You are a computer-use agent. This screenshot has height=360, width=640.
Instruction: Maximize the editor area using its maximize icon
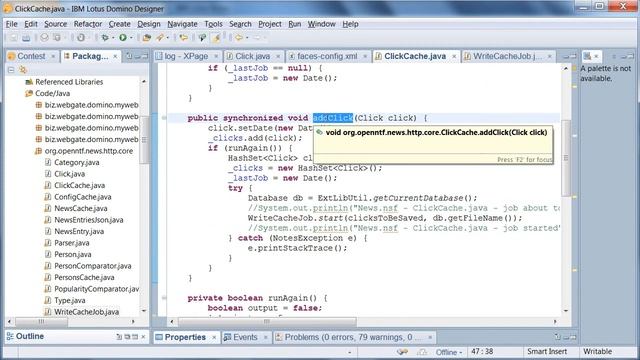click(x=573, y=56)
